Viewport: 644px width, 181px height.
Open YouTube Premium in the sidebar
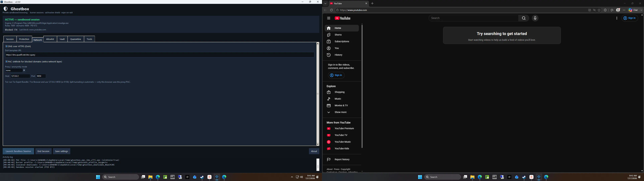[341, 129]
